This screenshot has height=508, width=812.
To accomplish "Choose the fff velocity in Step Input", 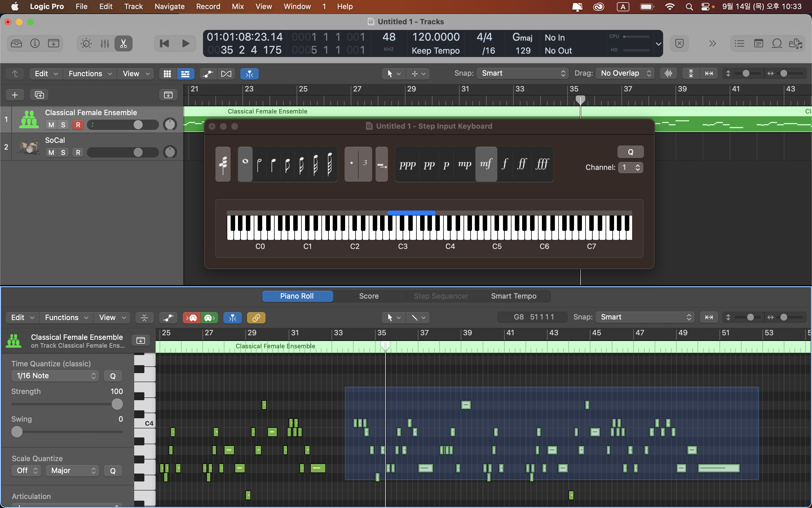I will [x=542, y=164].
